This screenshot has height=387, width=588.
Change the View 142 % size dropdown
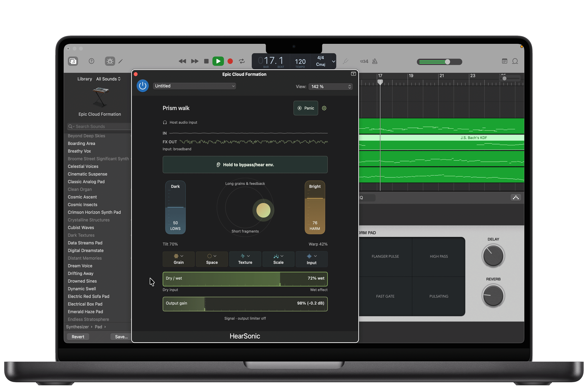[330, 87]
